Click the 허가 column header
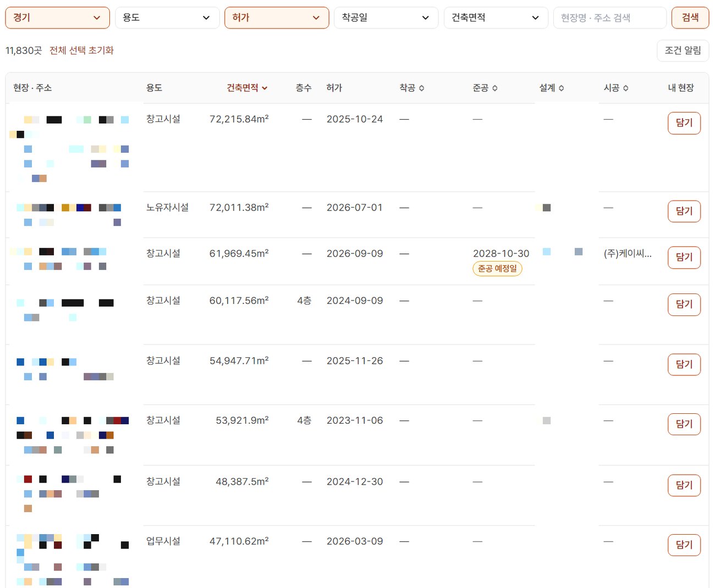This screenshot has height=588, width=715. click(x=334, y=88)
